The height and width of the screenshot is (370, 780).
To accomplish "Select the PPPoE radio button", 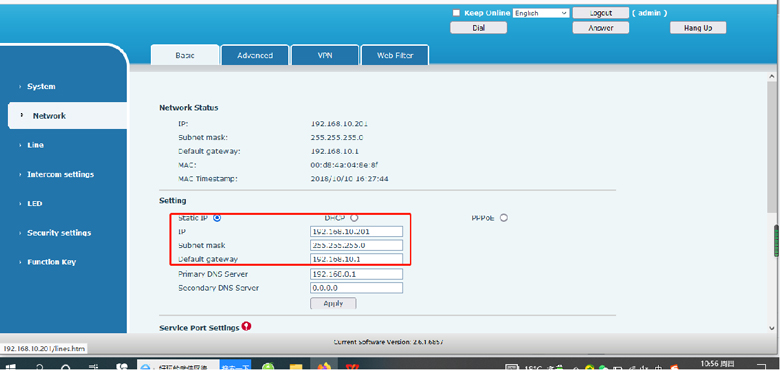I will pos(504,218).
